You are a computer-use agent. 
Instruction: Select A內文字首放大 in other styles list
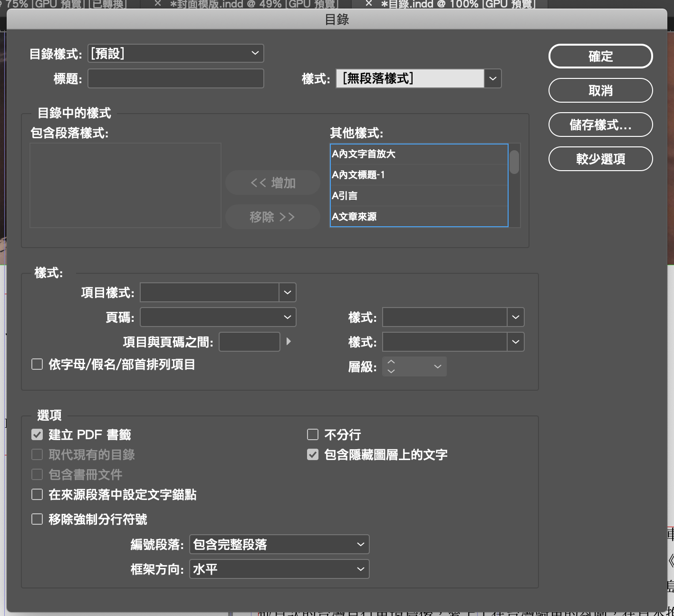point(418,154)
